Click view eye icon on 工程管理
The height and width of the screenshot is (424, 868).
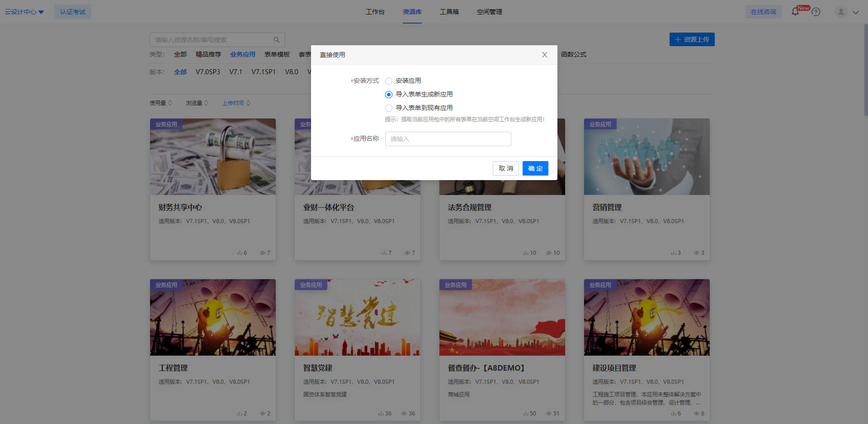point(262,414)
